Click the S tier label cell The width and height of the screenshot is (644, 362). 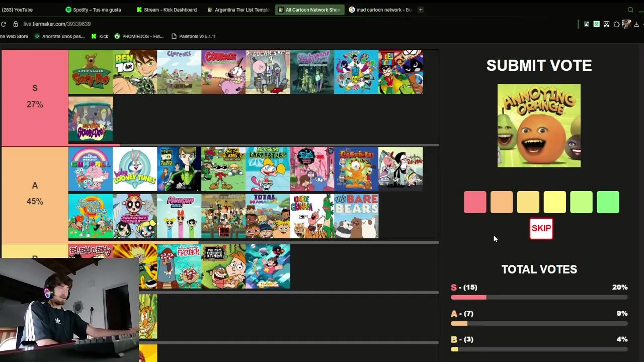click(35, 98)
